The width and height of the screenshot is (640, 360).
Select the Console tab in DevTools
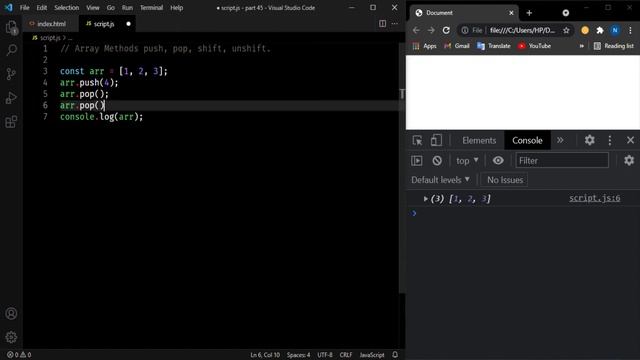[527, 140]
